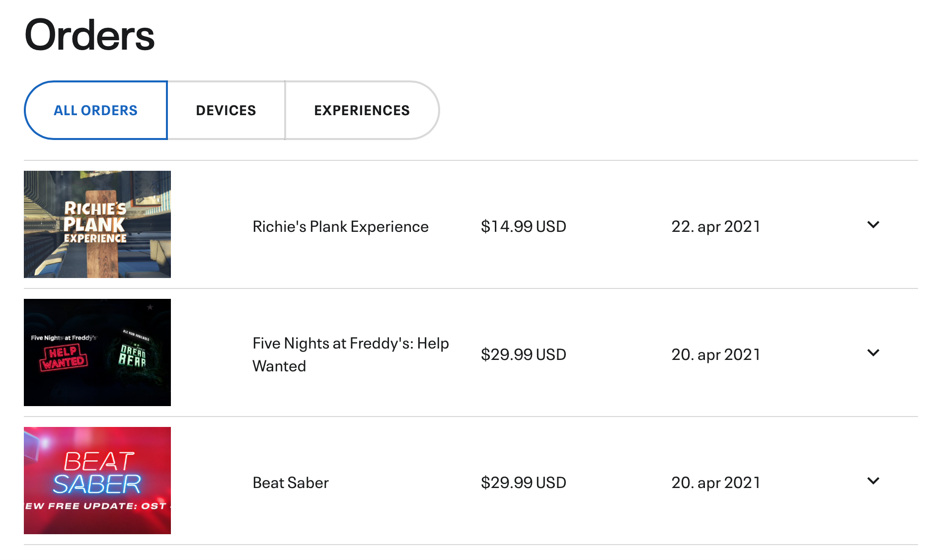
Task: Open the Beat Saber order chevron
Action: click(873, 481)
